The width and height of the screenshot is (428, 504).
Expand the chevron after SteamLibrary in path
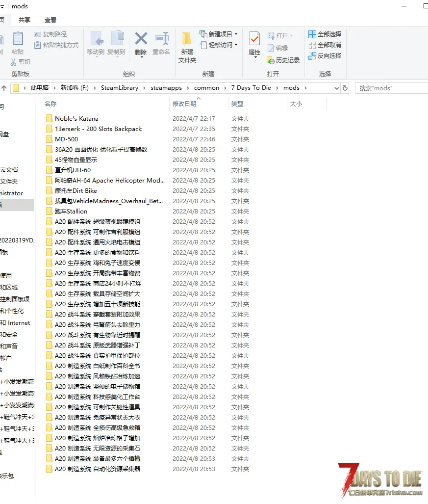[144, 88]
